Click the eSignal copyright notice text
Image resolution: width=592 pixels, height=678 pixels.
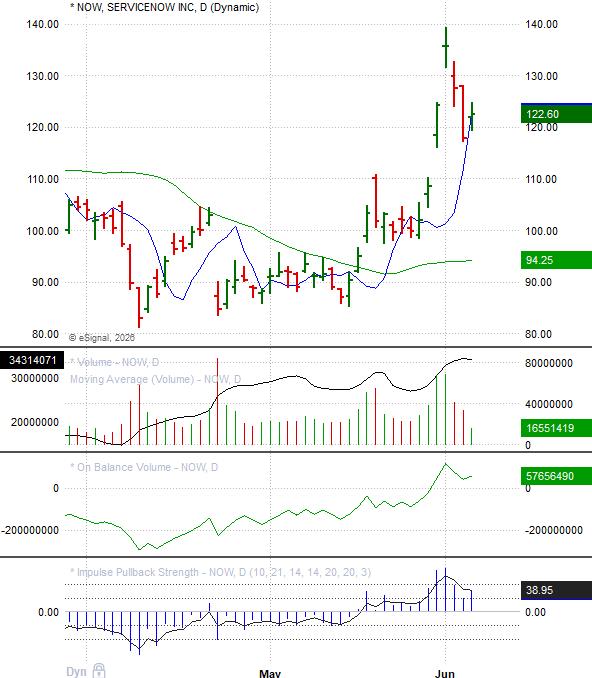pyautogui.click(x=102, y=338)
